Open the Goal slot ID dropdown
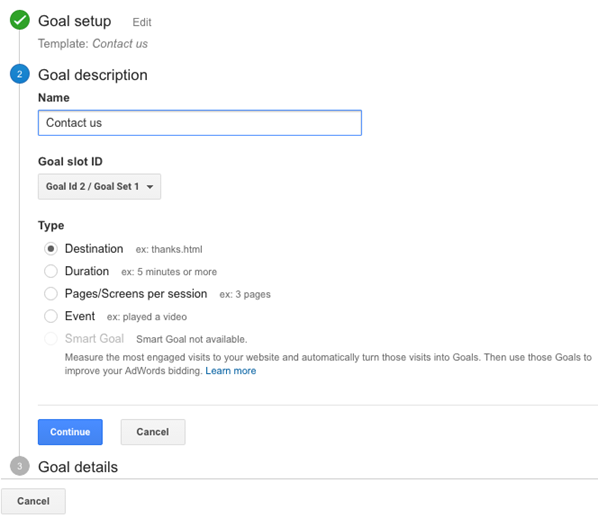Screen dimensions: 598x518 [99, 187]
